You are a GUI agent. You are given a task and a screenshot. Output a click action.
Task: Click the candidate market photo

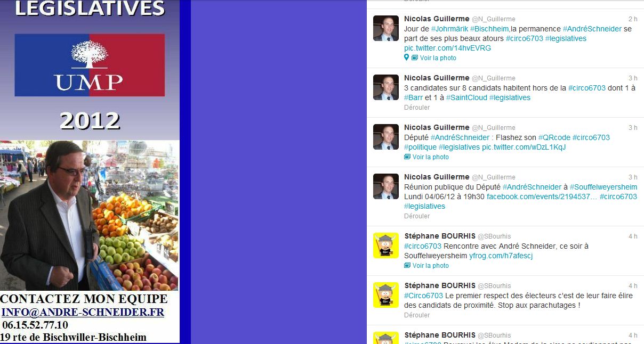click(x=90, y=216)
